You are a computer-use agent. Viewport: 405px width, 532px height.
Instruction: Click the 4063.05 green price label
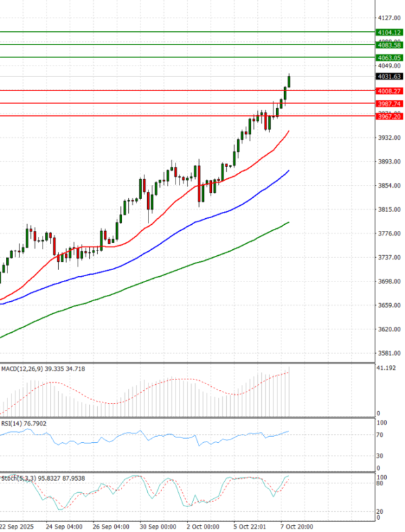(x=389, y=58)
